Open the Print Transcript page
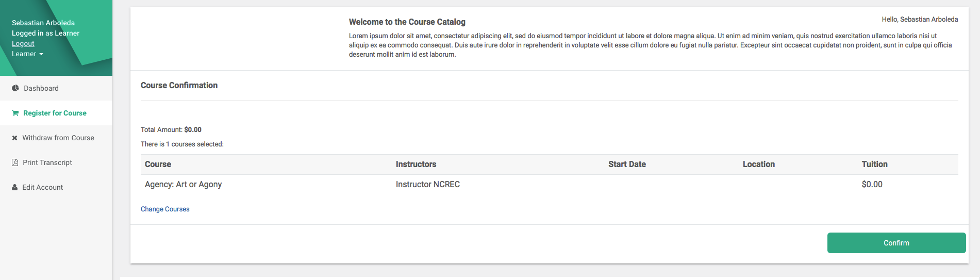 [47, 162]
